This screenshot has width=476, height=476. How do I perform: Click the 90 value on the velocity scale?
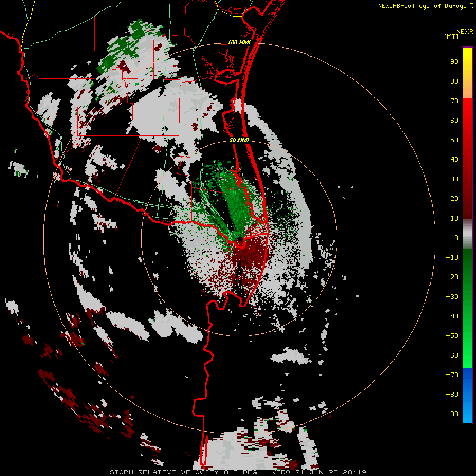coord(454,62)
